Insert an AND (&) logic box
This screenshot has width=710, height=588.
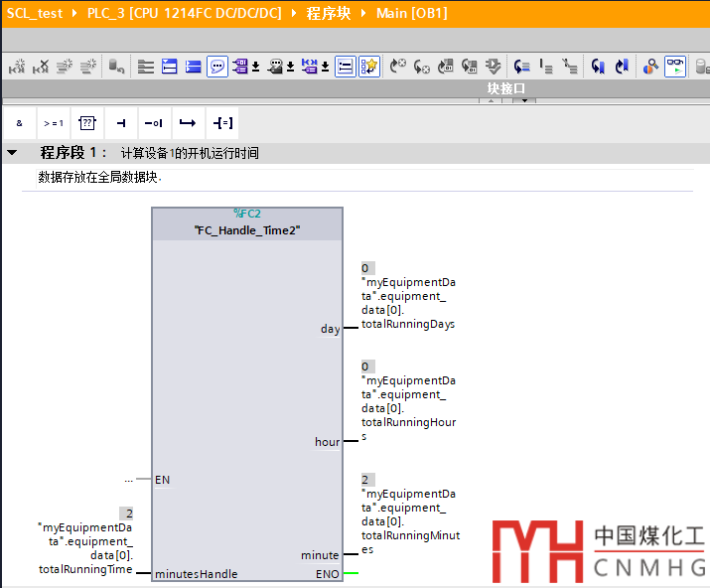pos(19,123)
